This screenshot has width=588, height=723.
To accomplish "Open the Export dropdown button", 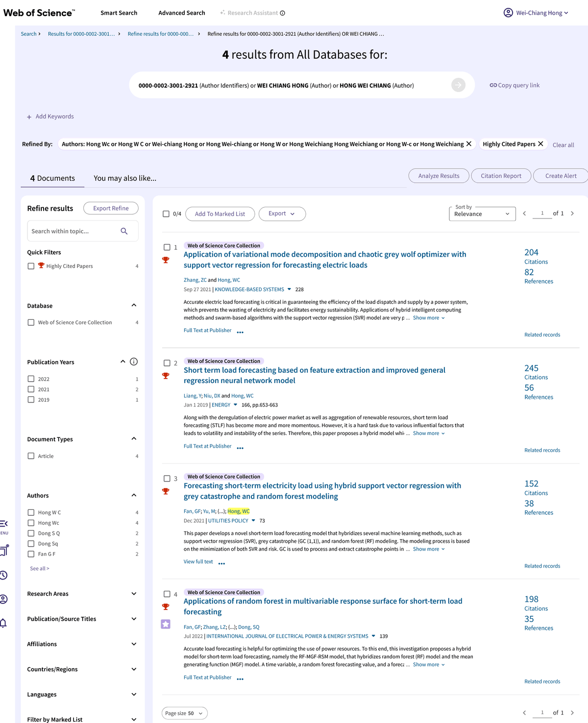I will click(282, 214).
